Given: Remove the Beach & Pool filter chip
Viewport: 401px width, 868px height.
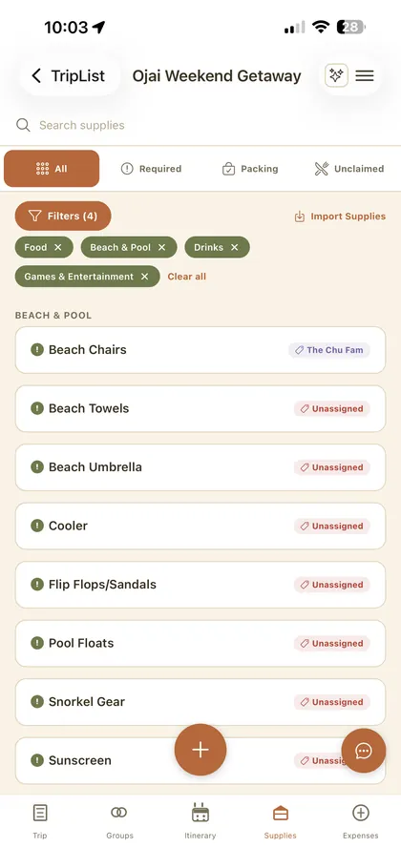Looking at the screenshot, I should pos(161,247).
